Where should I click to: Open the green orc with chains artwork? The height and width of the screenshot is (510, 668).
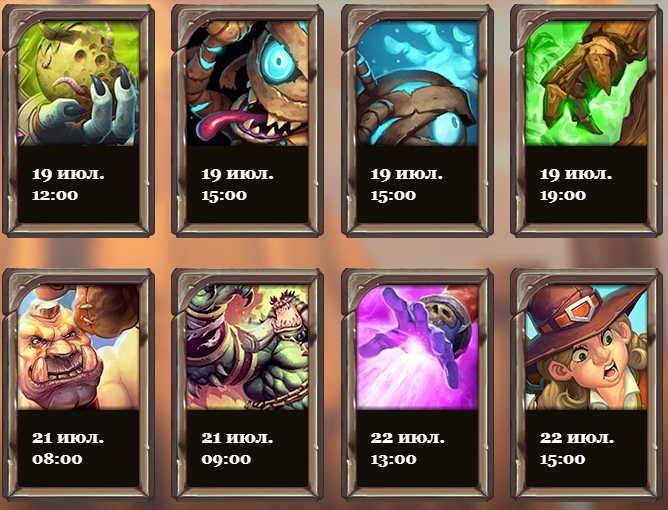(247, 347)
